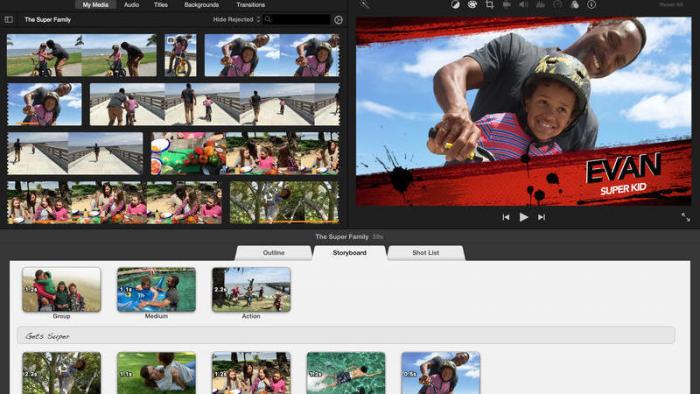This screenshot has height=394, width=700.
Task: Select the family picnic table clip in browser
Action: coord(114,202)
